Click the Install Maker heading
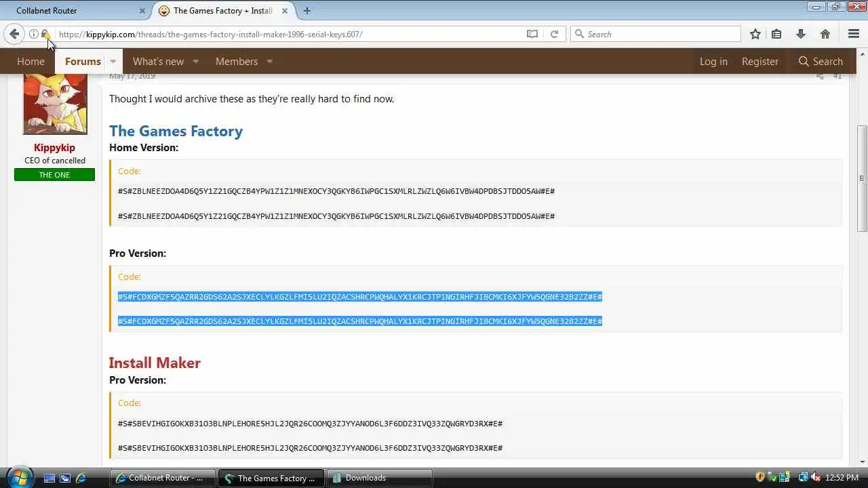The width and height of the screenshot is (868, 488). click(155, 363)
